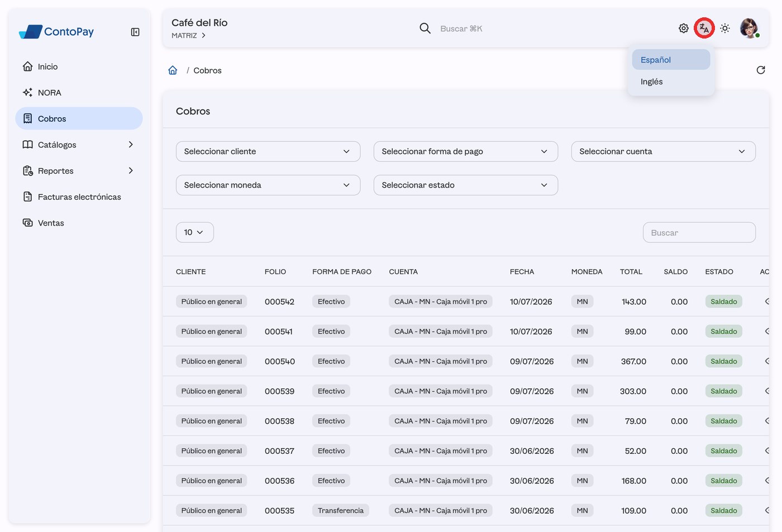Screen dimensions: 782x532
Task: Click folio 000539
Action: 279,391
